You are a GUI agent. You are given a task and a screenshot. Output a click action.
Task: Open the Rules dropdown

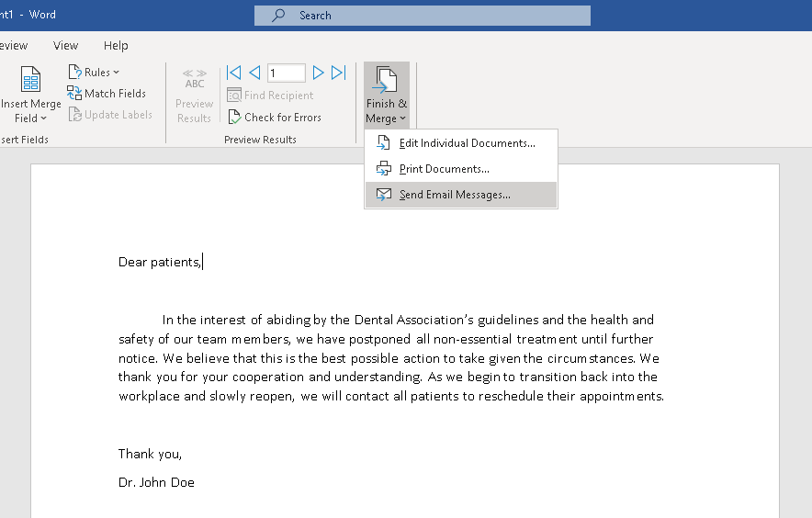[x=95, y=73]
